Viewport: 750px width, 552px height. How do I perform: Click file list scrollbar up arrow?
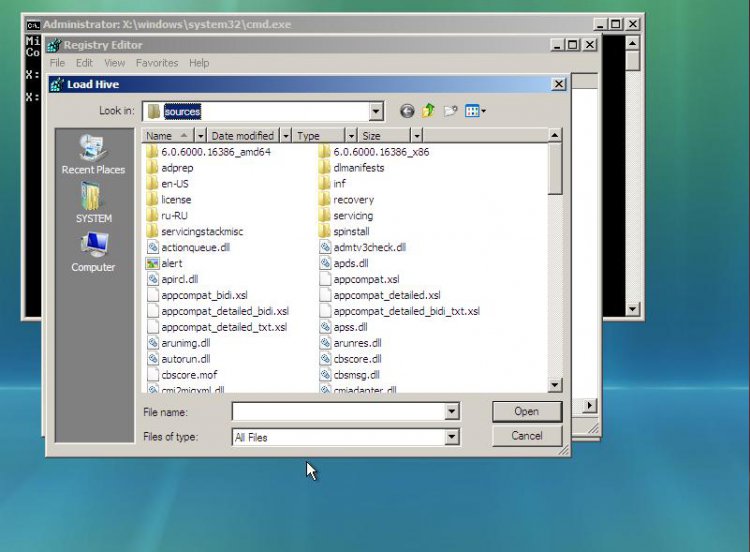point(555,136)
